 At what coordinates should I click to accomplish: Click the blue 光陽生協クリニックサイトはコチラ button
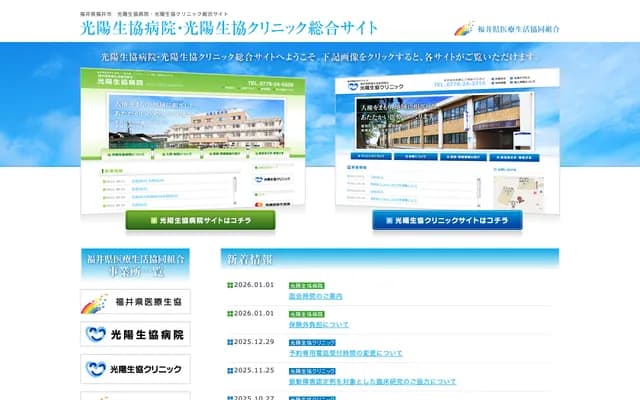447,220
